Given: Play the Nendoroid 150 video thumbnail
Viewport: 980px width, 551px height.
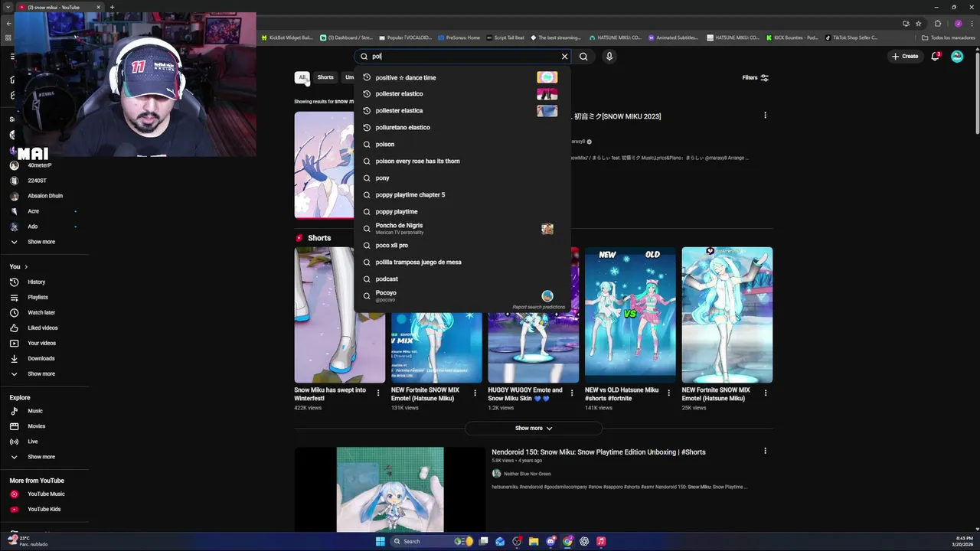Looking at the screenshot, I should [x=390, y=490].
